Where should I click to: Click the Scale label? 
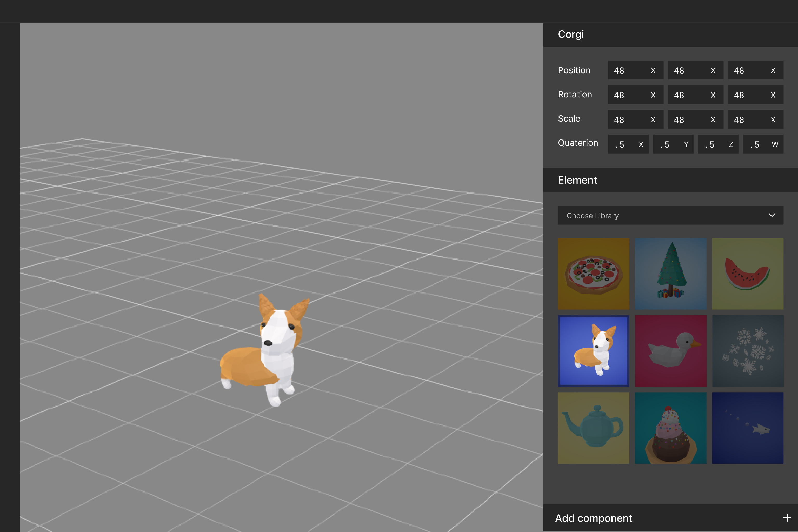tap(569, 119)
